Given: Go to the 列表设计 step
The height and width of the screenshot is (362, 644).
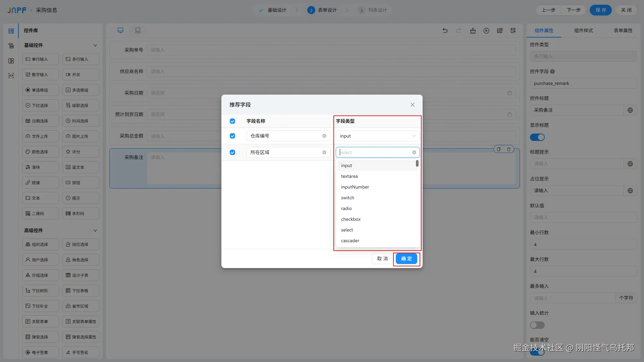Looking at the screenshot, I should pos(372,10).
